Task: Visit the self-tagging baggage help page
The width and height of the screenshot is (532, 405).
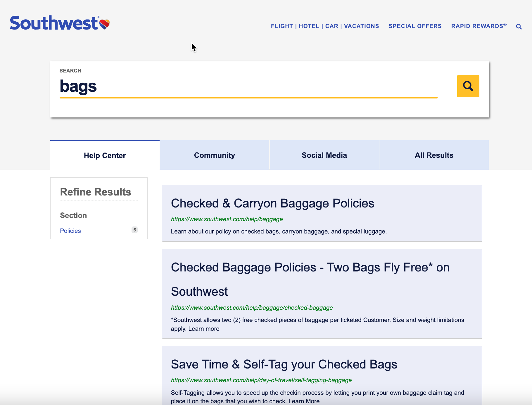Action: pyautogui.click(x=261, y=380)
